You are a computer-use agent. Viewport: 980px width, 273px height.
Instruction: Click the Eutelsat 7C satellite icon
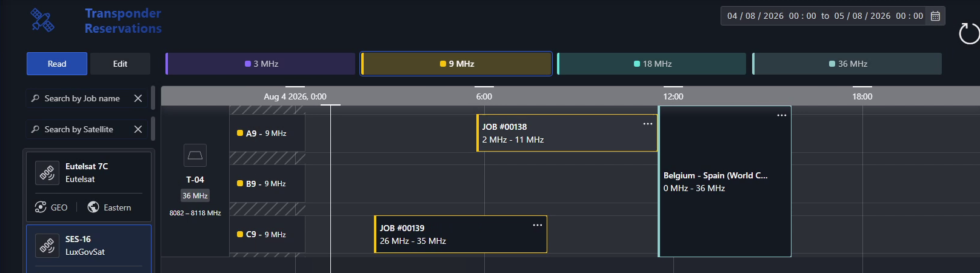[x=47, y=173]
